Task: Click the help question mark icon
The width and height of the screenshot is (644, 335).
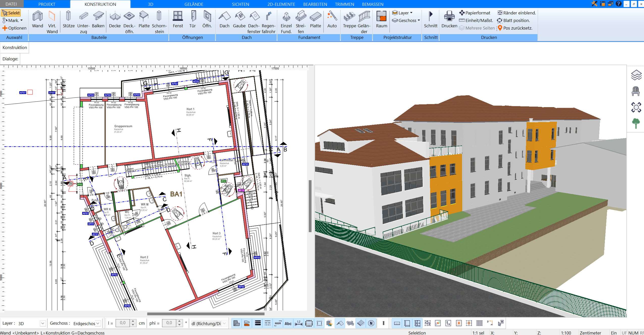Action: 619,4
